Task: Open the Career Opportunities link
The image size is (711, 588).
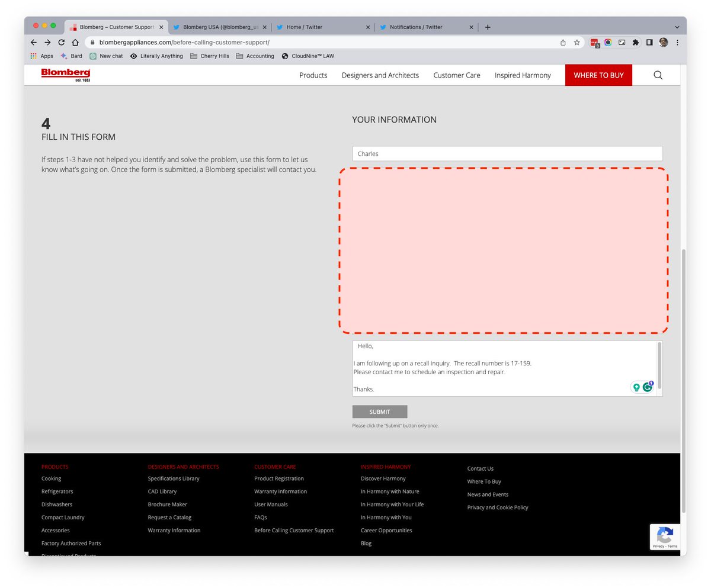Action: 386,531
